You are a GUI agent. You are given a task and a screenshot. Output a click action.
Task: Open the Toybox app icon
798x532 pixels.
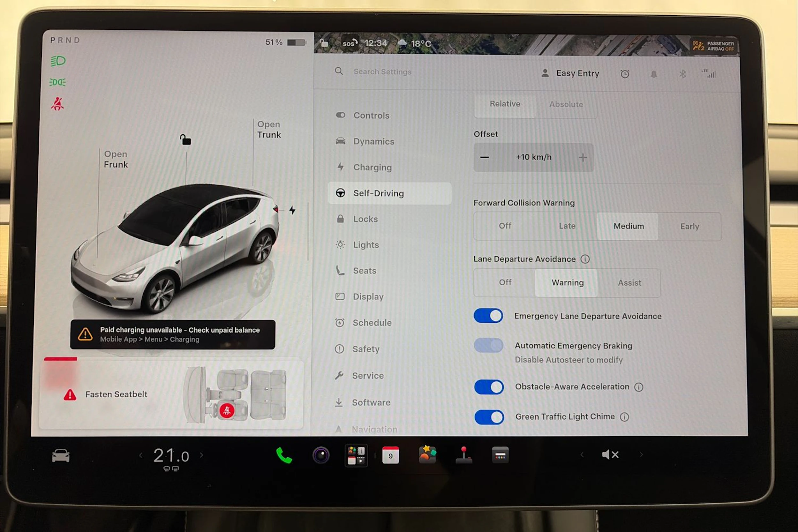pyautogui.click(x=427, y=455)
